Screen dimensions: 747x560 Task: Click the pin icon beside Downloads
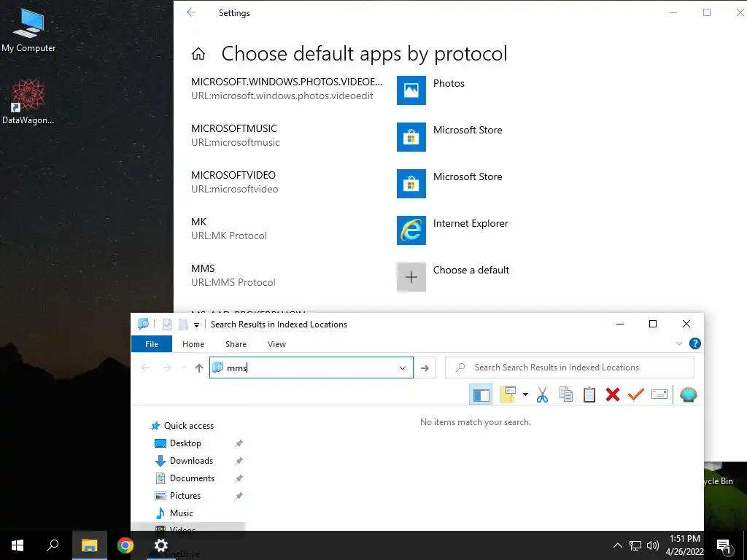click(239, 461)
